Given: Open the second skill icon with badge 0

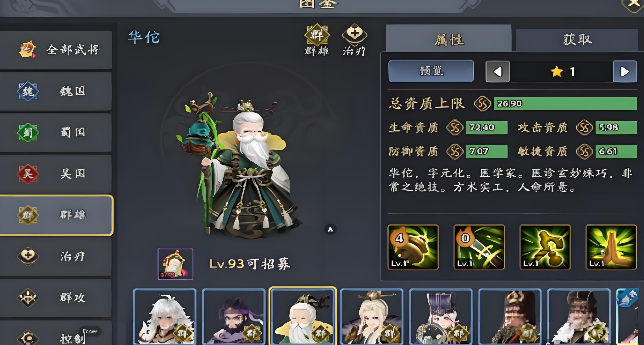Looking at the screenshot, I should (479, 247).
